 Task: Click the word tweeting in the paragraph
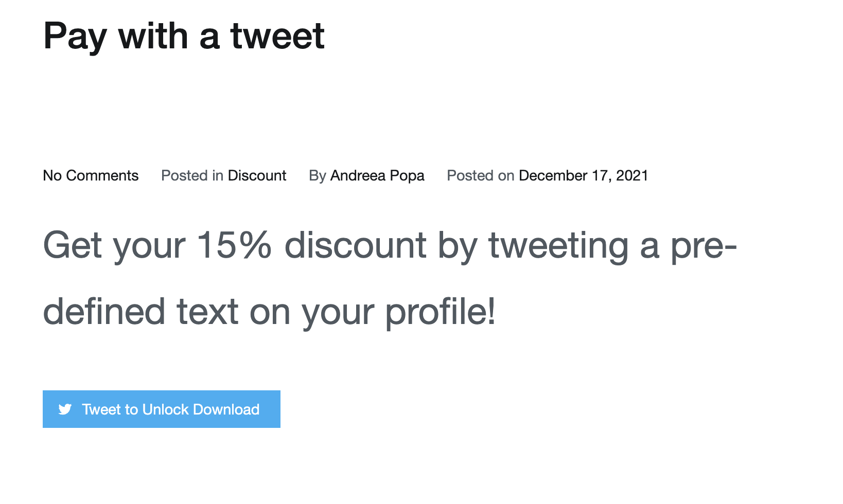[559, 245]
